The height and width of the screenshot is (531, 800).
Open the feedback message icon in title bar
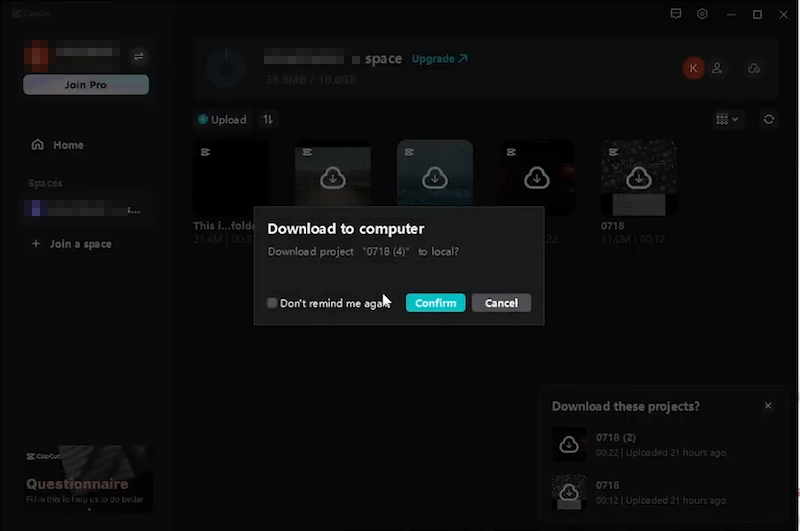[x=676, y=14]
